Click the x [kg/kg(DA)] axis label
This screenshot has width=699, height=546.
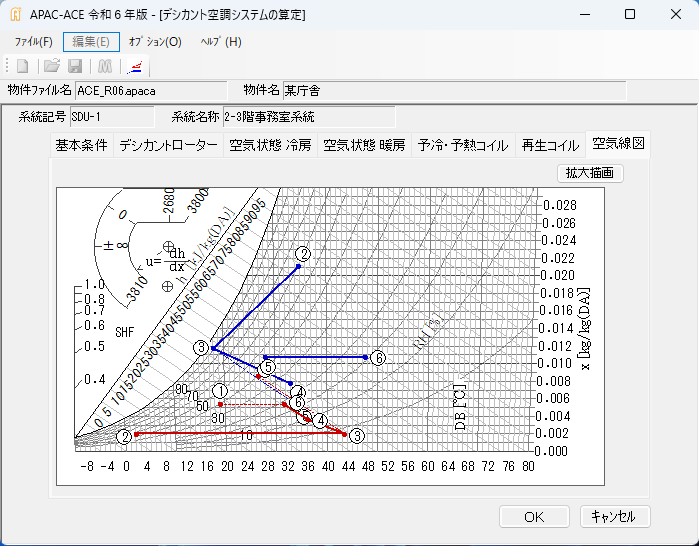[x=585, y=329]
